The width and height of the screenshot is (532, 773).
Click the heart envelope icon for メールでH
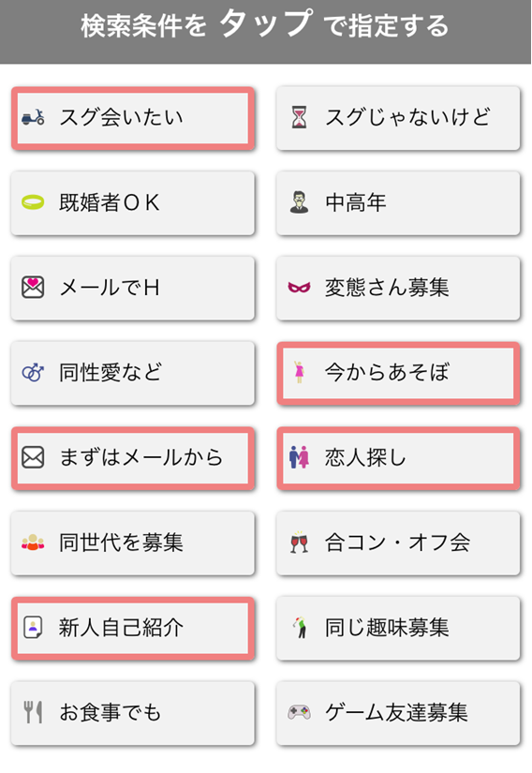[33, 288]
